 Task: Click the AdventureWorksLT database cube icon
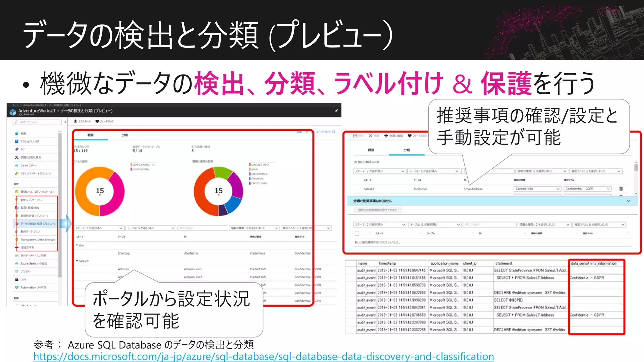pyautogui.click(x=13, y=112)
